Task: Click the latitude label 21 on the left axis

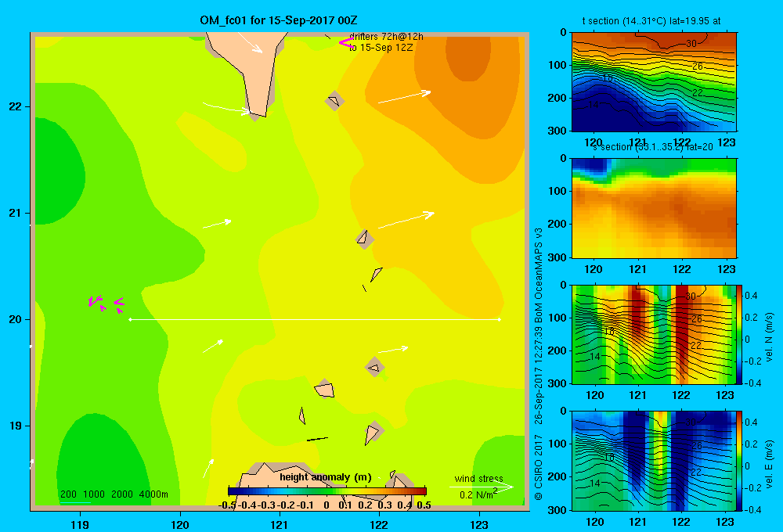Action: pyautogui.click(x=16, y=213)
